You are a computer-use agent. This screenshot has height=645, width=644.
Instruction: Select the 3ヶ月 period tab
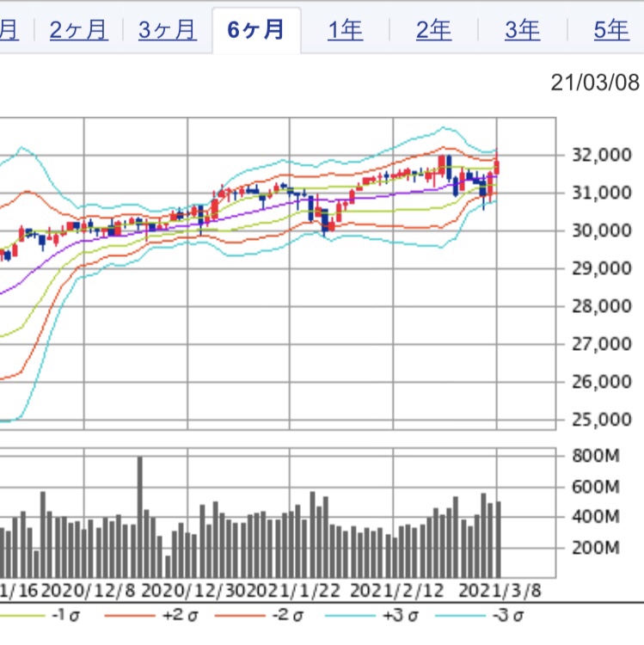point(167,30)
